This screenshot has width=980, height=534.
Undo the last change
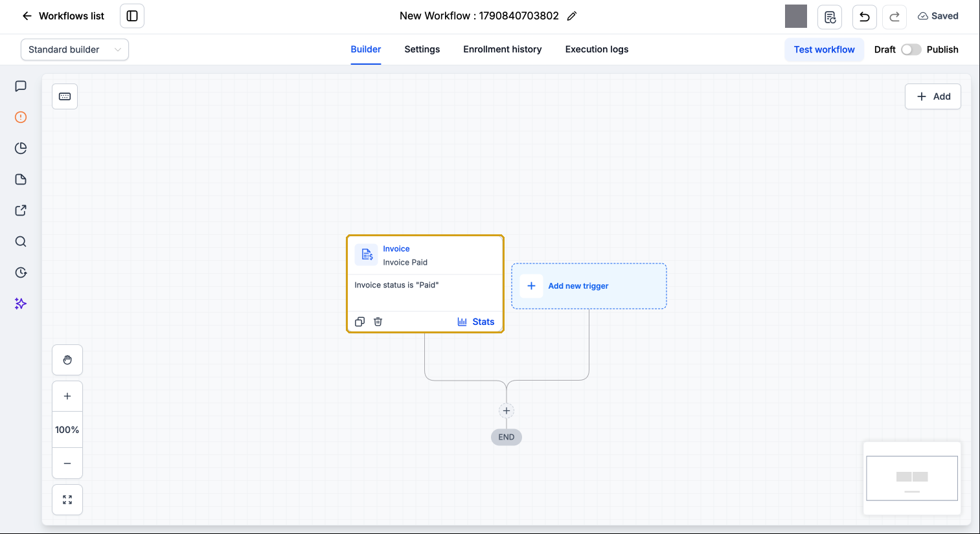point(865,17)
